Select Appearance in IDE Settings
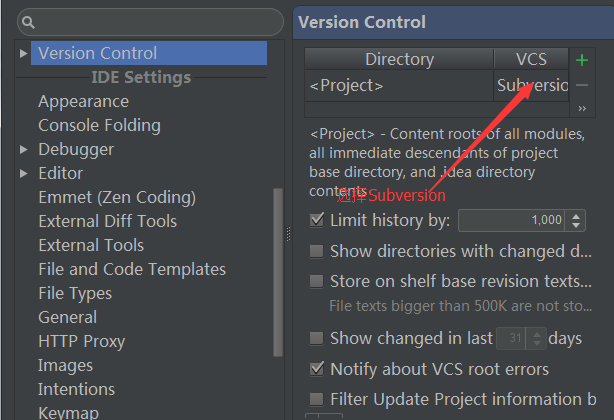This screenshot has height=420, width=614. (x=83, y=101)
